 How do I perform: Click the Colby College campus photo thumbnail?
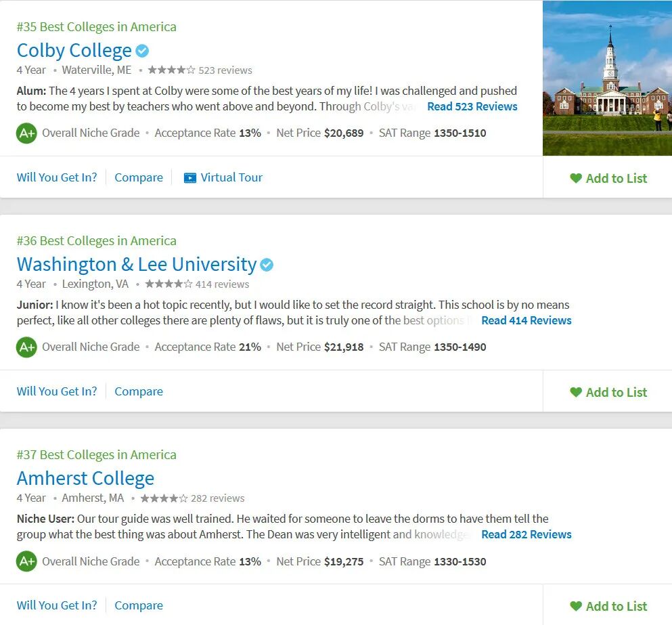607,78
